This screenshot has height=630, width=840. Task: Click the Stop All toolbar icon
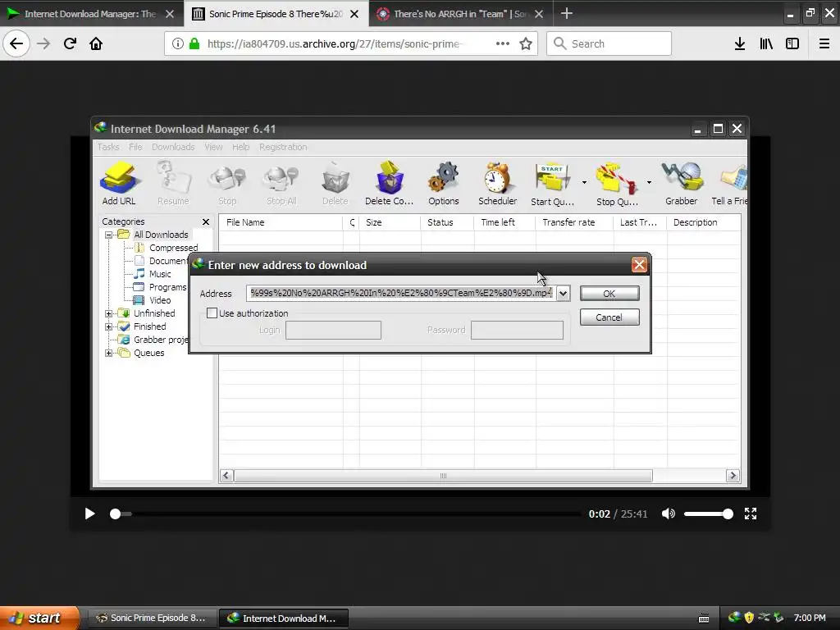(282, 184)
